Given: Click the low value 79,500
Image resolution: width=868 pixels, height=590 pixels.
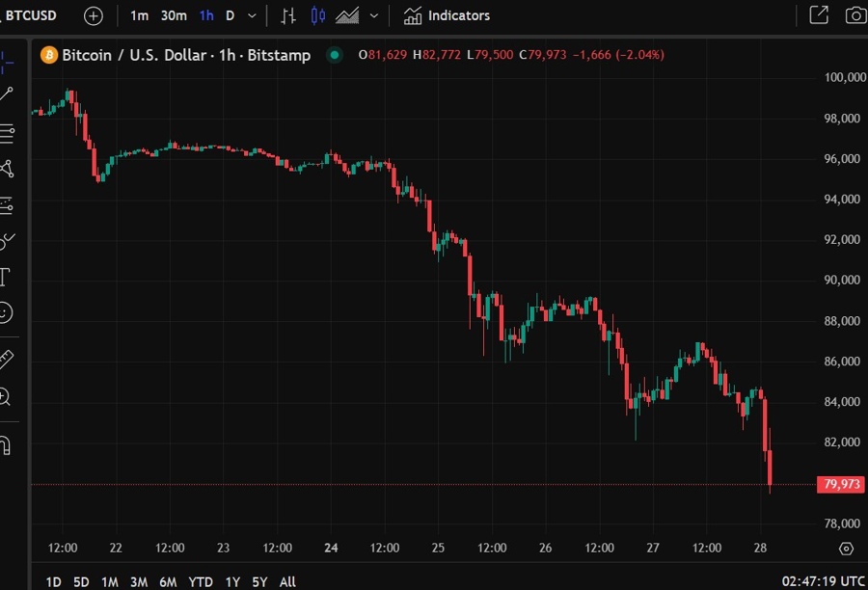Looking at the screenshot, I should [494, 55].
